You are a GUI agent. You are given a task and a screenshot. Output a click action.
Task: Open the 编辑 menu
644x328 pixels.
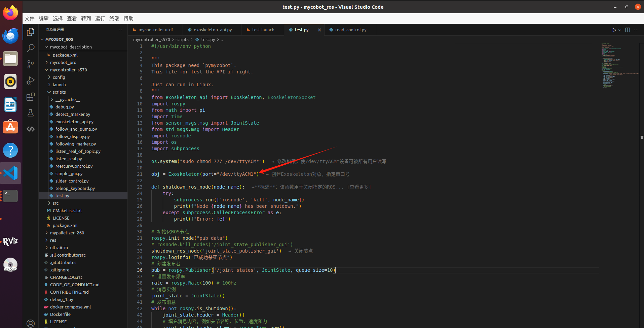44,19
